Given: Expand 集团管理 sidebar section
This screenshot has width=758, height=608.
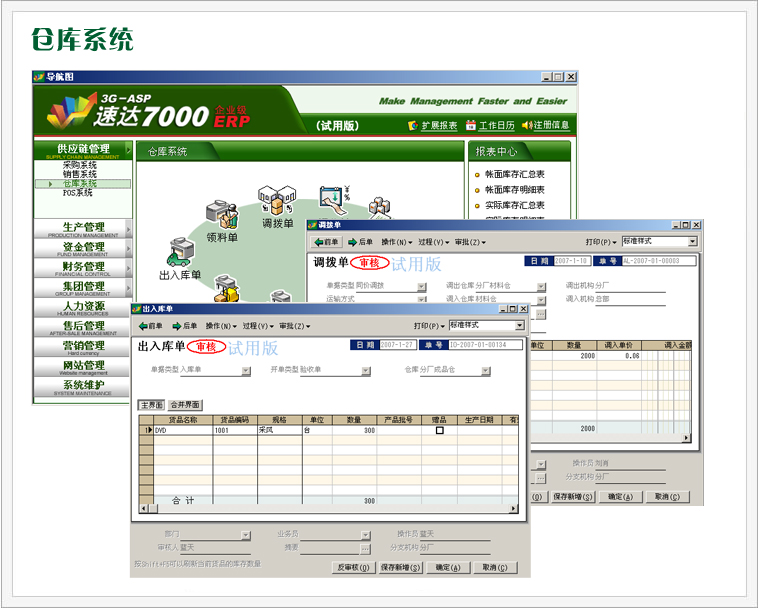Looking at the screenshot, I should 83,288.
